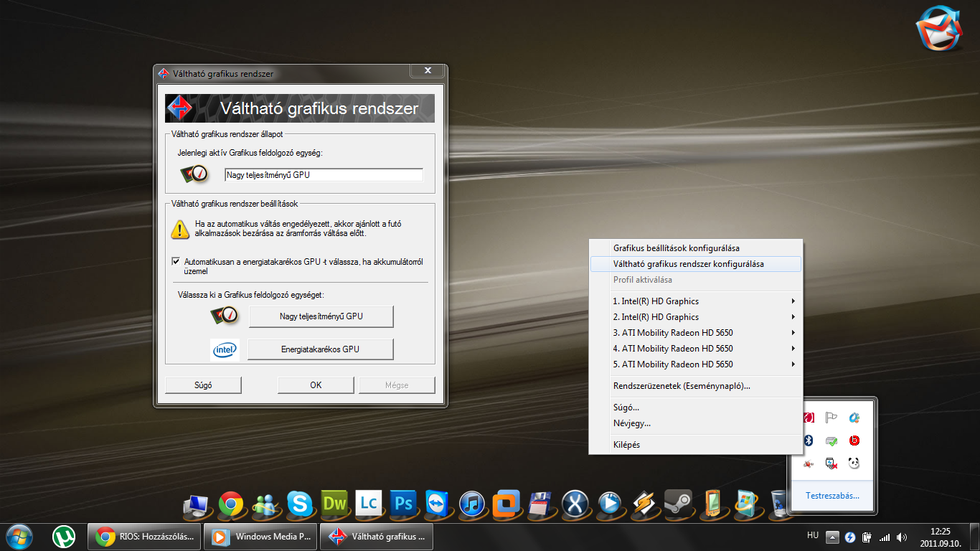Click the volume speaker icon in taskbar
The image size is (980, 551).
pos(902,537)
